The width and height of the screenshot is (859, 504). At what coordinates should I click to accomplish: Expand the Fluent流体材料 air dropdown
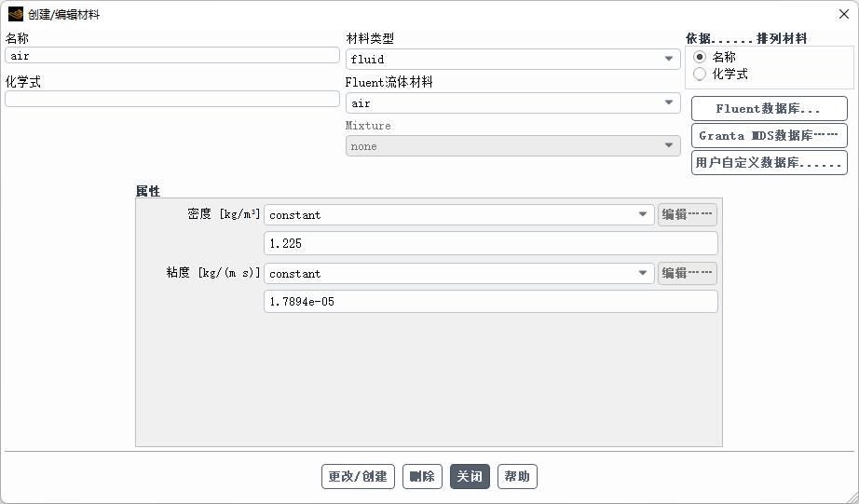click(x=512, y=103)
